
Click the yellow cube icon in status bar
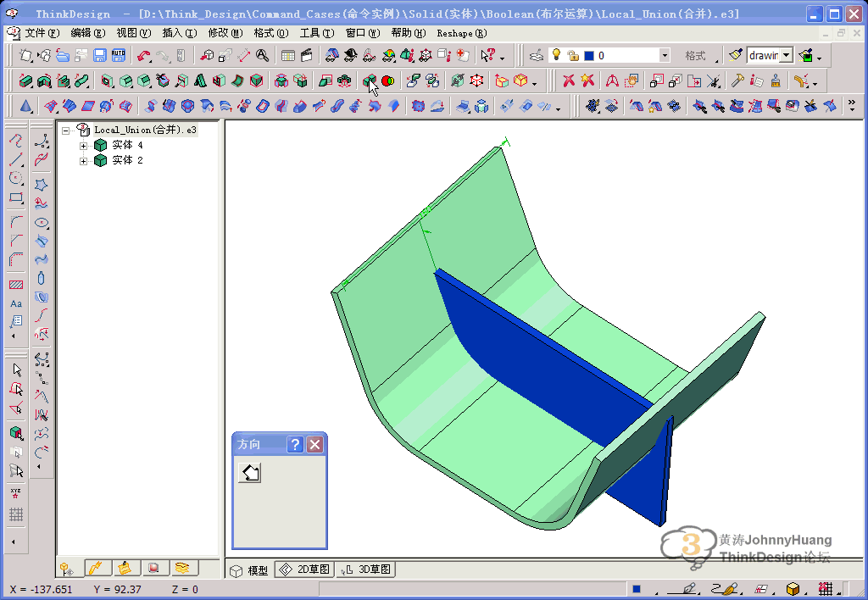click(x=793, y=589)
